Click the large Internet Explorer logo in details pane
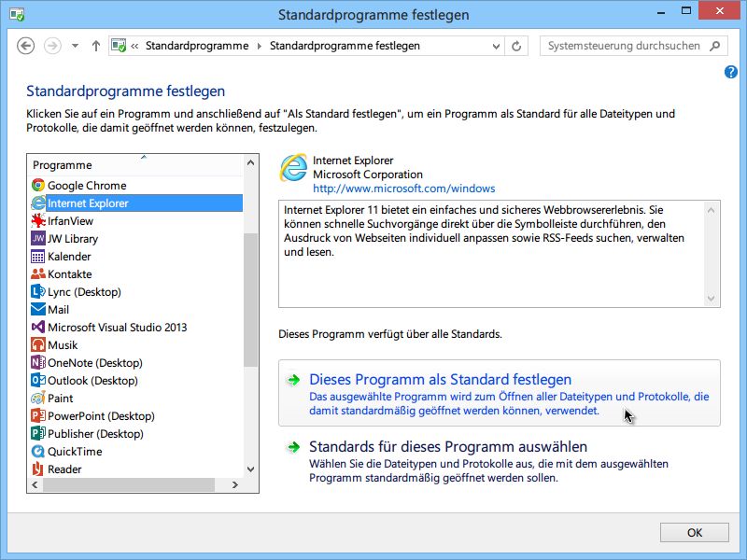Screen dimensions: 747x560 tap(293, 168)
